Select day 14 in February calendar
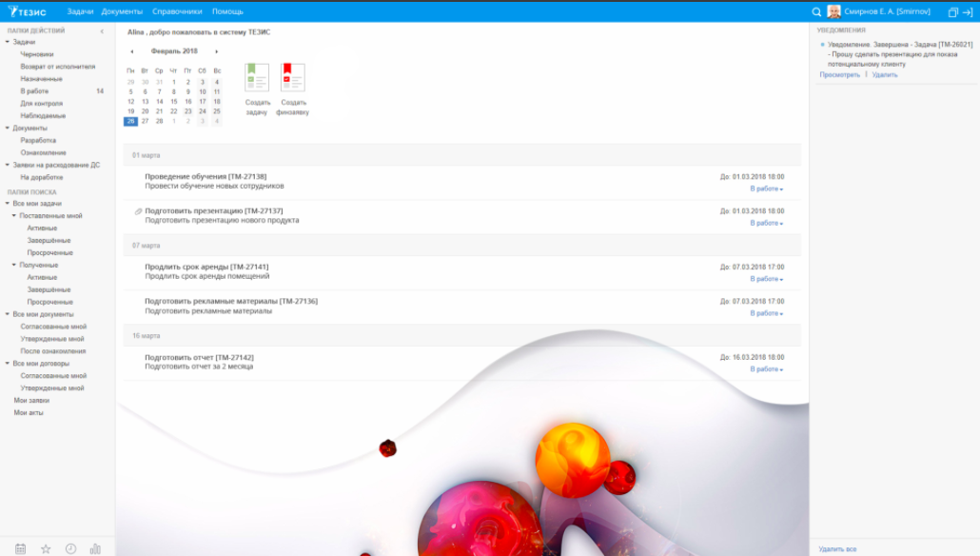The width and height of the screenshot is (980, 556). 160,101
